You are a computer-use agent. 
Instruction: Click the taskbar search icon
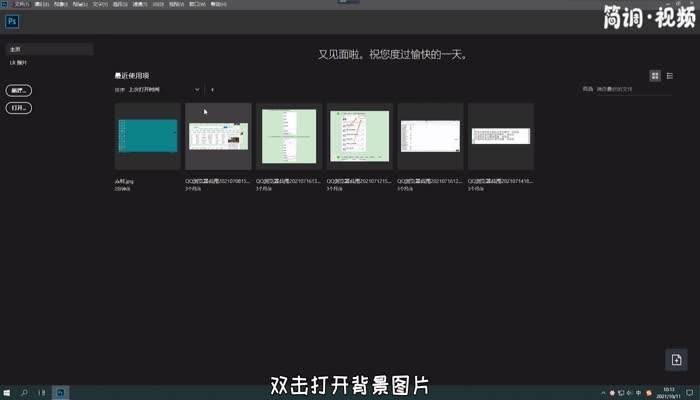coord(25,393)
